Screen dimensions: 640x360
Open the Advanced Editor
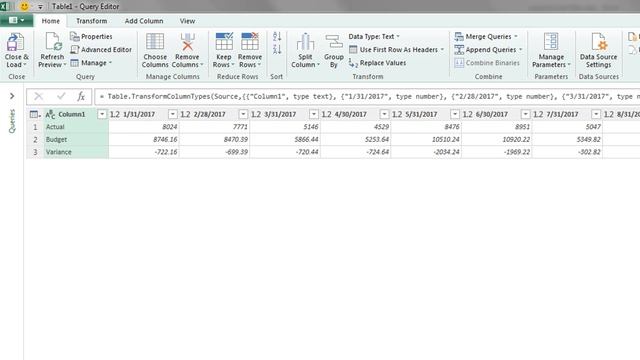[101, 50]
